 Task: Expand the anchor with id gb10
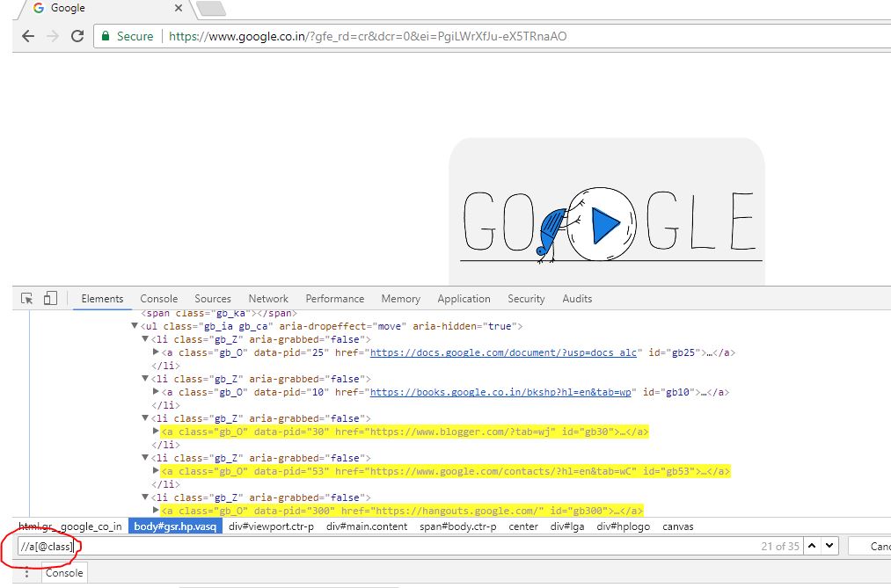(156, 392)
